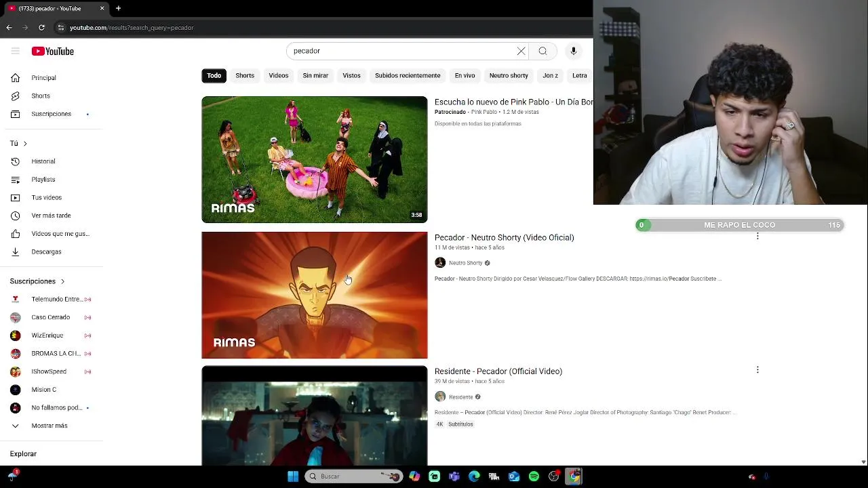The width and height of the screenshot is (868, 488).
Task: Open the Pink Pablo sponsored video thumbnail
Action: [x=315, y=159]
